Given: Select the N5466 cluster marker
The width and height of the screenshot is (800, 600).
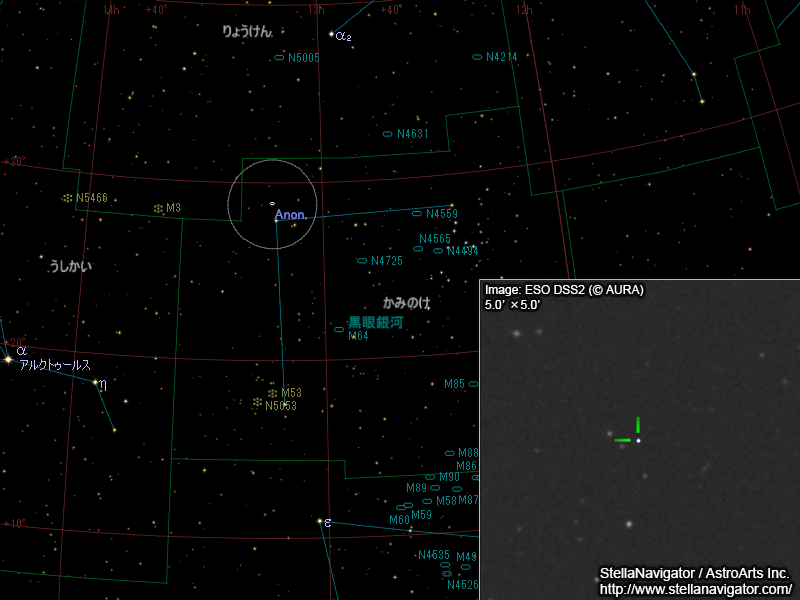Looking at the screenshot, I should pyautogui.click(x=67, y=198).
